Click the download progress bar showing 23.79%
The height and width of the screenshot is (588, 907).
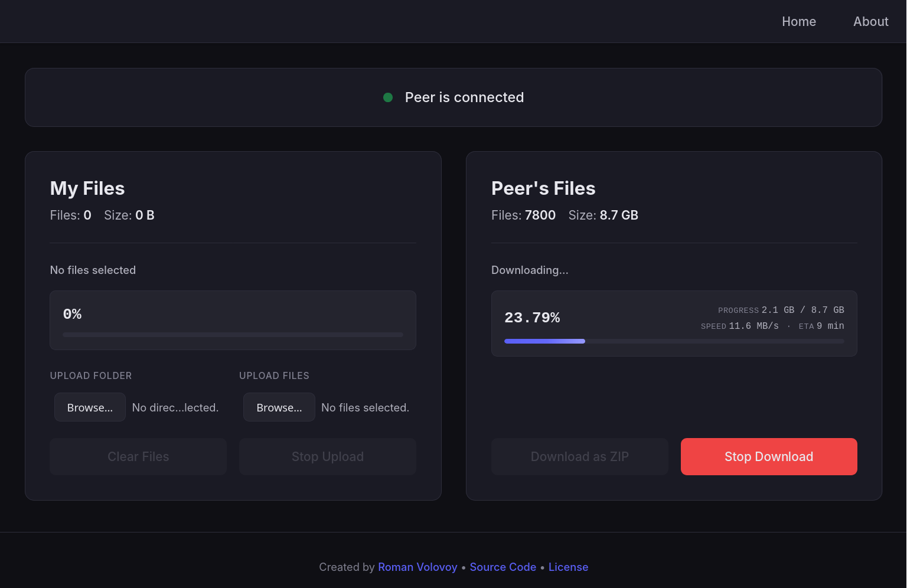[674, 341]
